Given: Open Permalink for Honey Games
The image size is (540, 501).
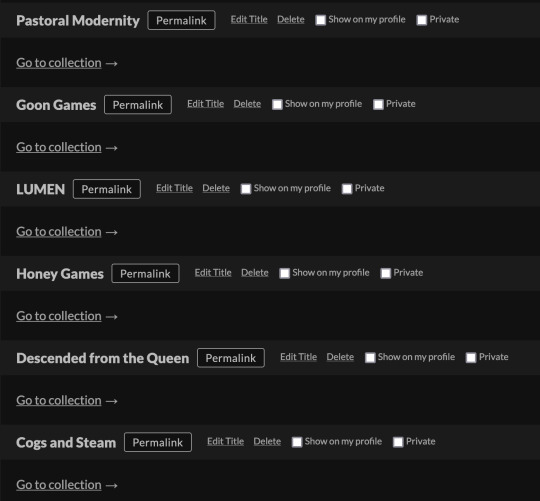Looking at the screenshot, I should (145, 273).
